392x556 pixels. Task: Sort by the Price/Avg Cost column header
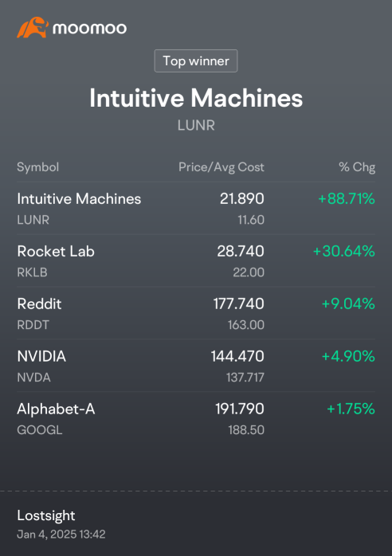221,167
